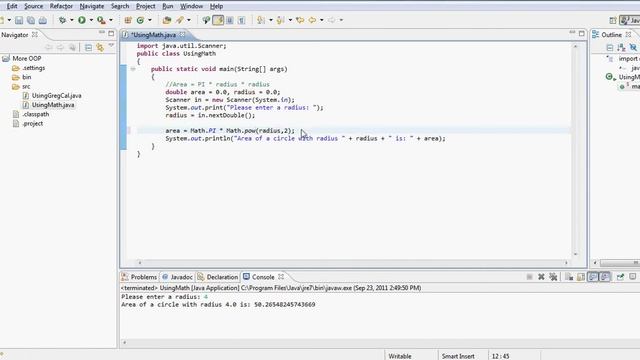Click Remove All Terminated Launches icon
This screenshot has height=360, width=640.
pyautogui.click(x=553, y=277)
